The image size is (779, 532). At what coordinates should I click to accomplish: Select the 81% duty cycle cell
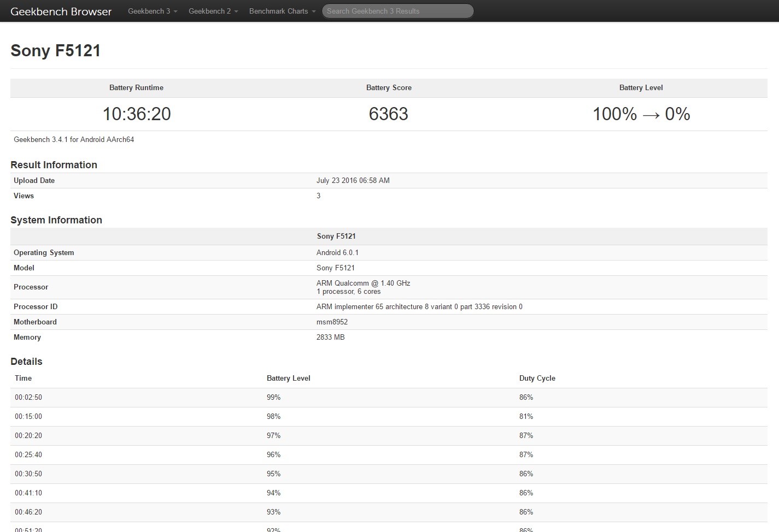[526, 416]
